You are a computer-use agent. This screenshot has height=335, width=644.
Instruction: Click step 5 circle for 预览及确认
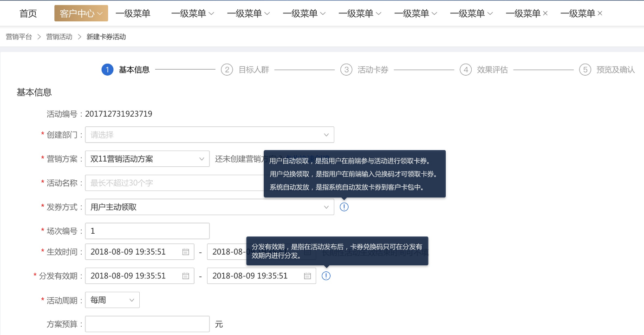point(585,70)
